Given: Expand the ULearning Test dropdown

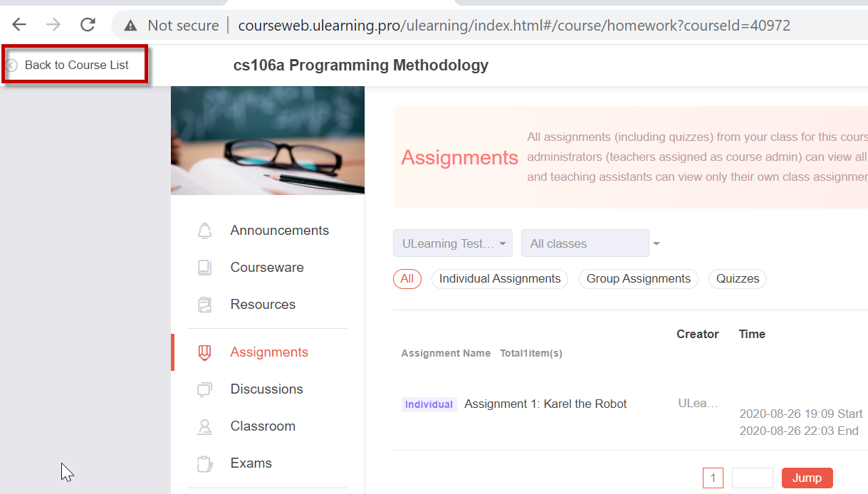Looking at the screenshot, I should pyautogui.click(x=453, y=243).
